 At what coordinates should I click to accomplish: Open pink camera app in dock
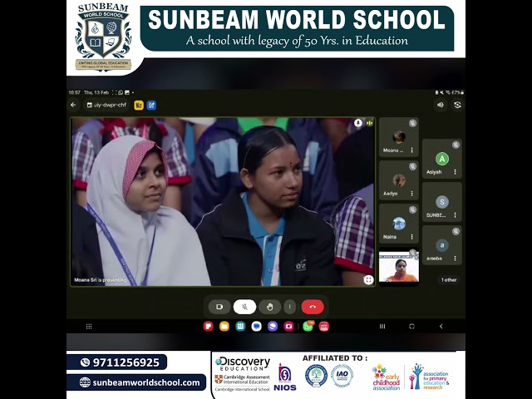click(288, 327)
